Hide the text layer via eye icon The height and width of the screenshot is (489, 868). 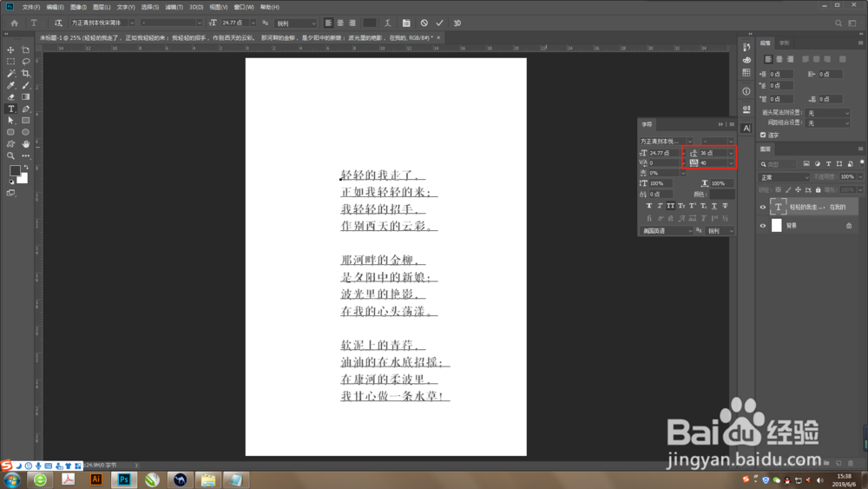click(x=763, y=207)
